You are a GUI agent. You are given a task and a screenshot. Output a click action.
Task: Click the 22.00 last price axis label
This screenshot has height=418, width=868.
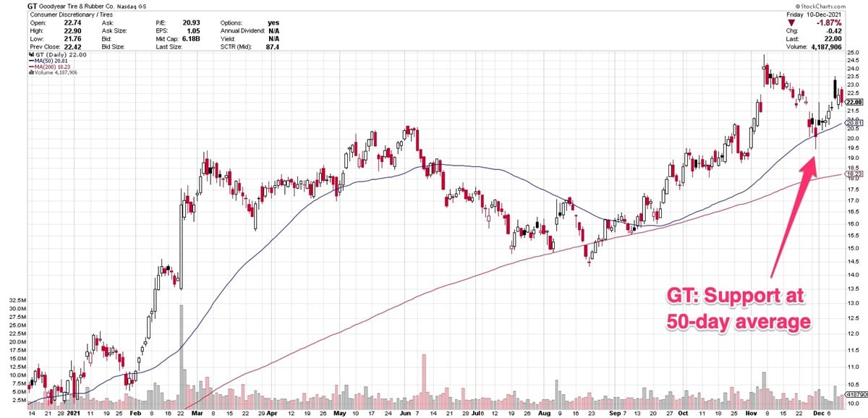[852, 103]
